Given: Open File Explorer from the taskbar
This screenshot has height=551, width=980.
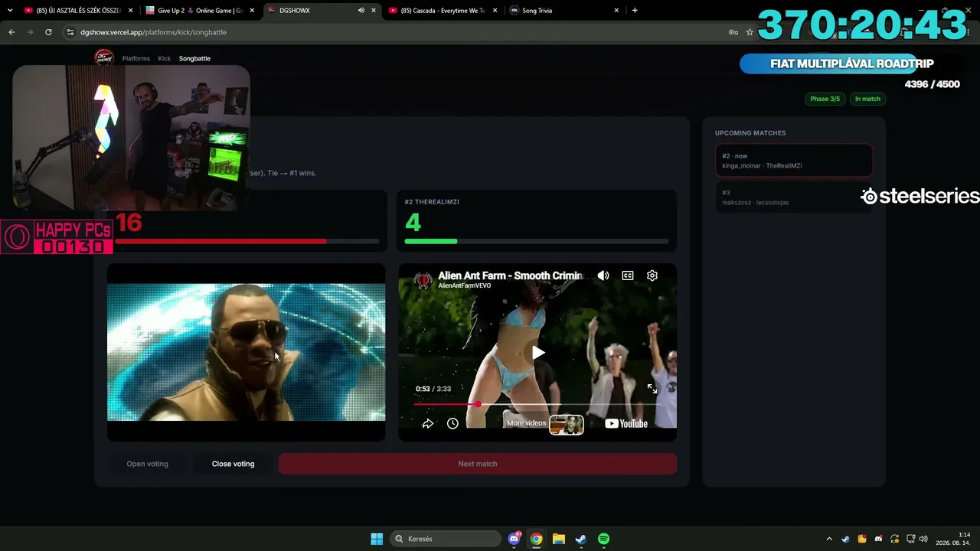Looking at the screenshot, I should [559, 539].
